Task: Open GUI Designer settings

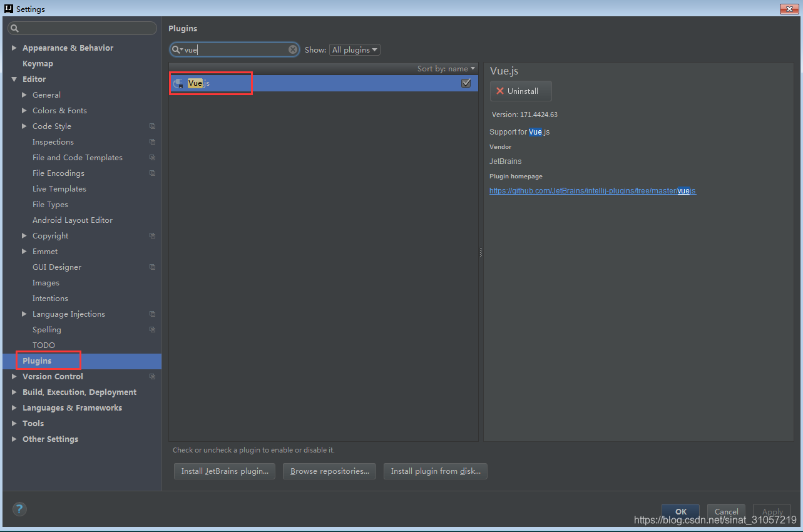Action: [57, 267]
